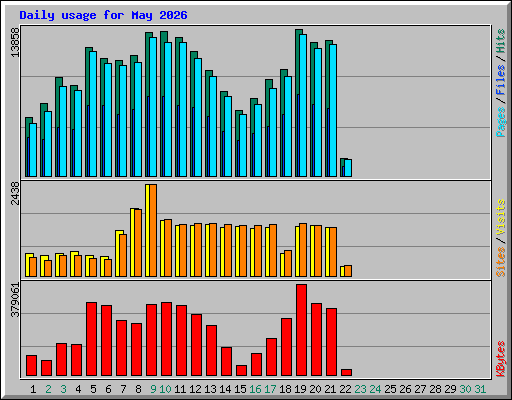Click the Hits legend label
The height and width of the screenshot is (400, 512).
coord(500,41)
